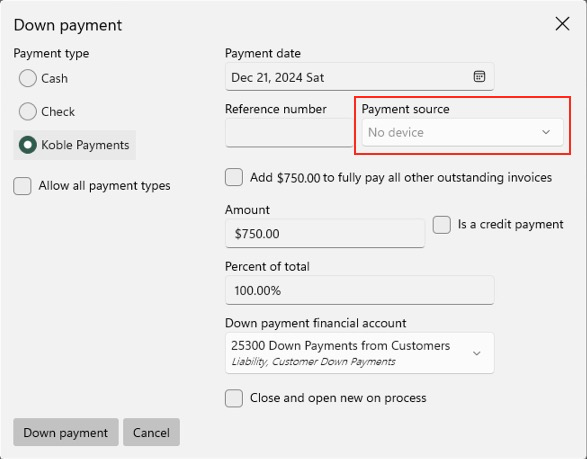The height and width of the screenshot is (459, 587).
Task: Expand the 25300 Down Payments from Customers dropdown
Action: (x=359, y=353)
